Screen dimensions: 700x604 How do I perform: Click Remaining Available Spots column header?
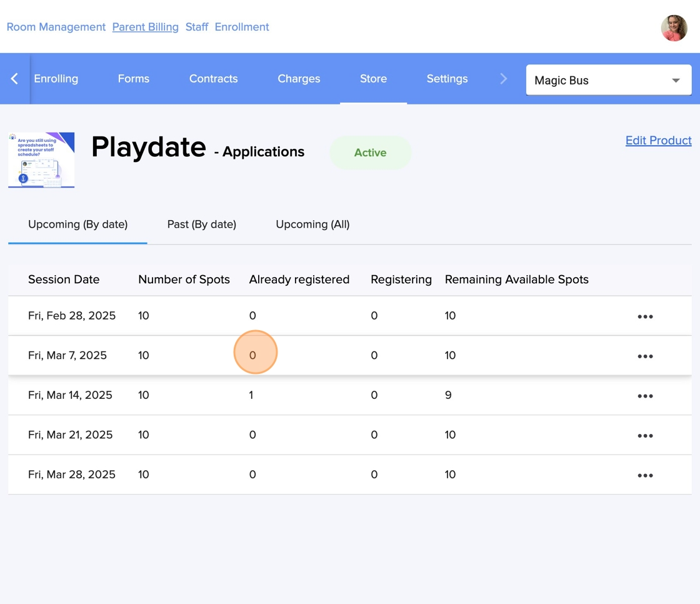[516, 279]
